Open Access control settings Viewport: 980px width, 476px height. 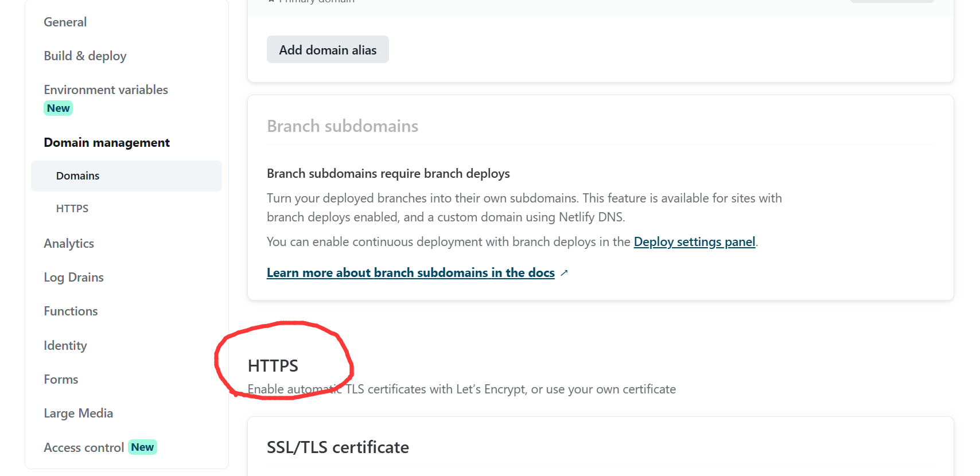84,448
